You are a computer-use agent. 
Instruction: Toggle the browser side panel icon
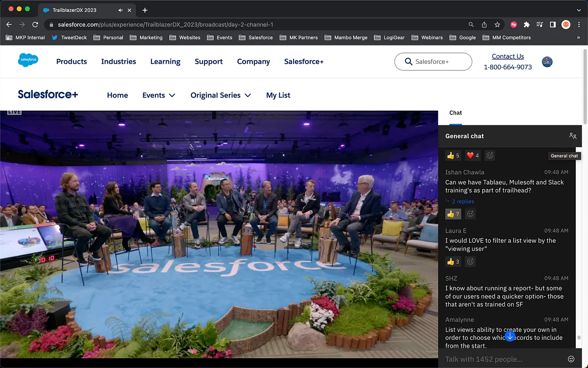point(553,24)
